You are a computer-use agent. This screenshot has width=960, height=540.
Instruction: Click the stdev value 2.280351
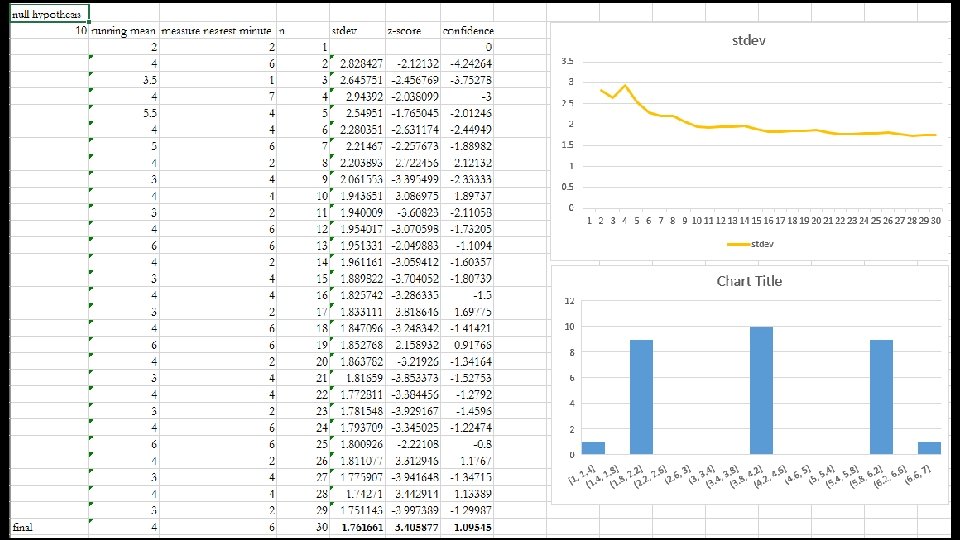click(357, 129)
